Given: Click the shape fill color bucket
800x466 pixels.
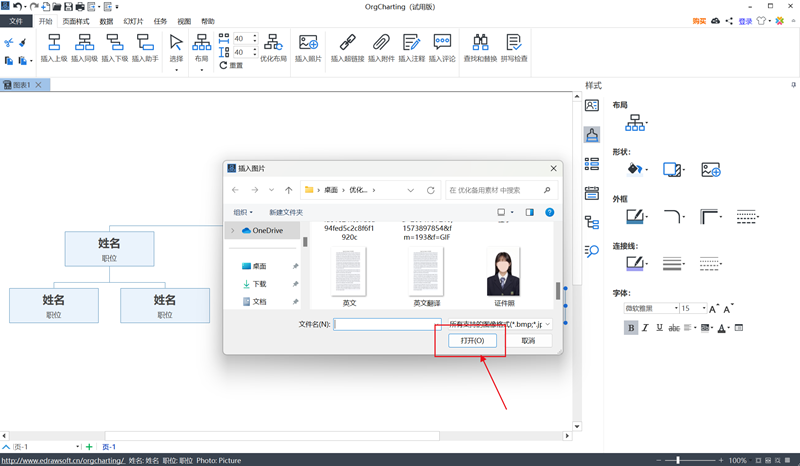Looking at the screenshot, I should (x=634, y=170).
